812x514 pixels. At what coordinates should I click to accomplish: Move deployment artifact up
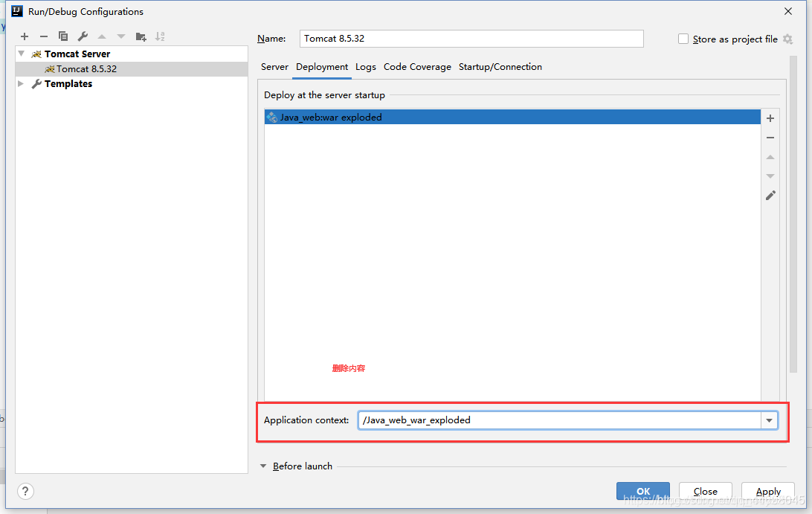coord(770,157)
